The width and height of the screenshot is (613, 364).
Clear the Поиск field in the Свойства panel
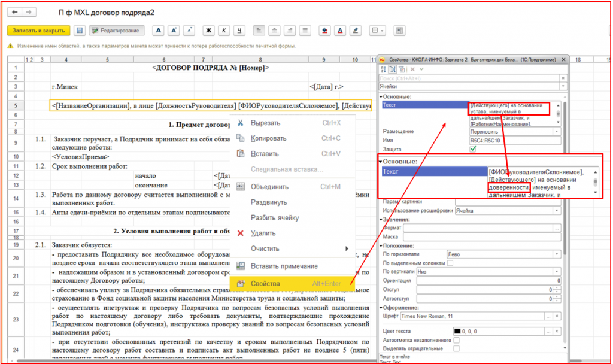click(x=563, y=78)
